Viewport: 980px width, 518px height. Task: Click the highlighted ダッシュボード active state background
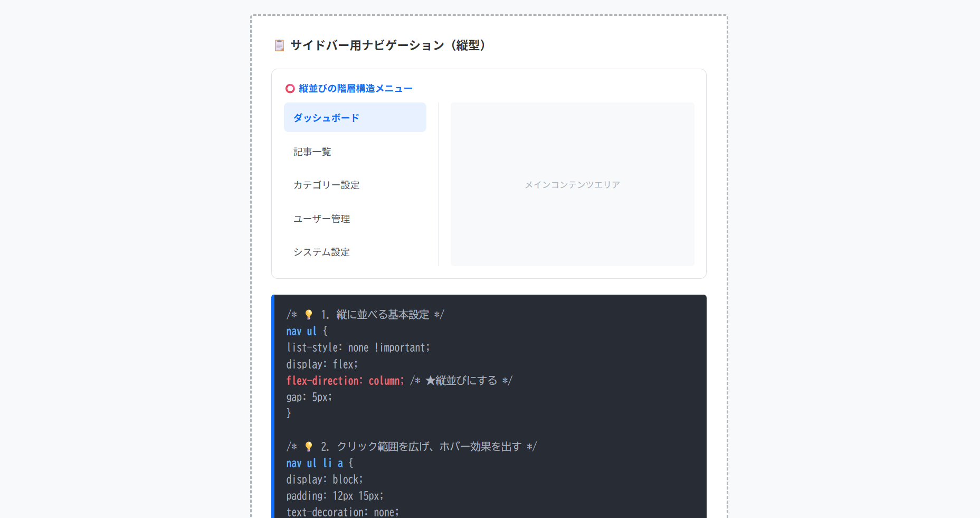click(x=355, y=117)
